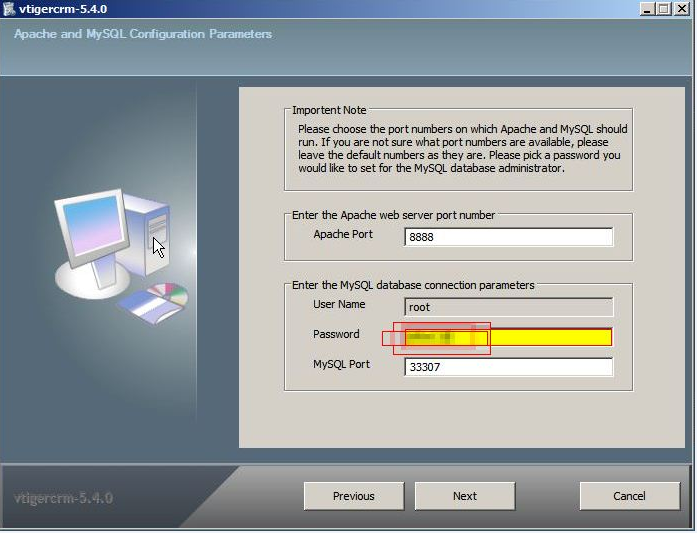This screenshot has height=533, width=697.
Task: Click the note text about choosing port numbers
Action: (x=463, y=148)
